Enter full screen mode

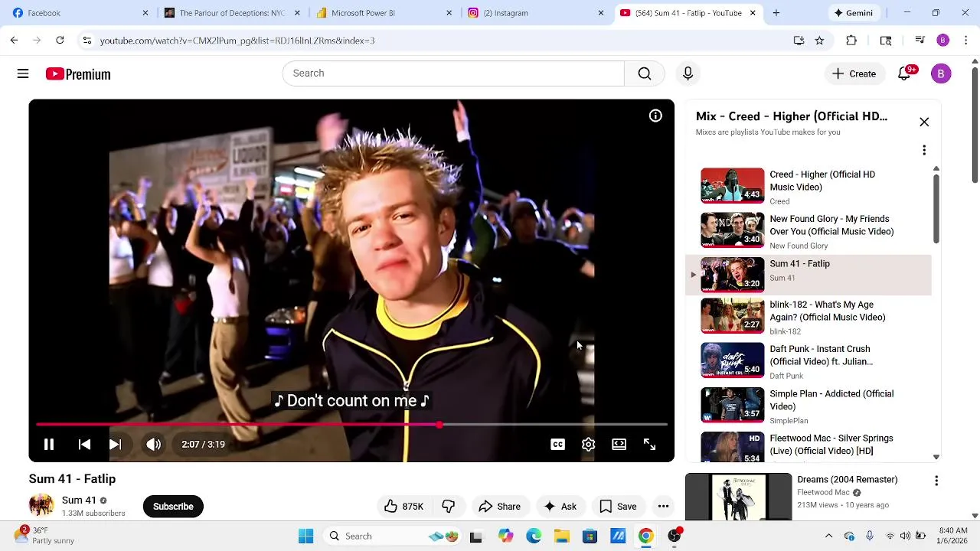[649, 444]
